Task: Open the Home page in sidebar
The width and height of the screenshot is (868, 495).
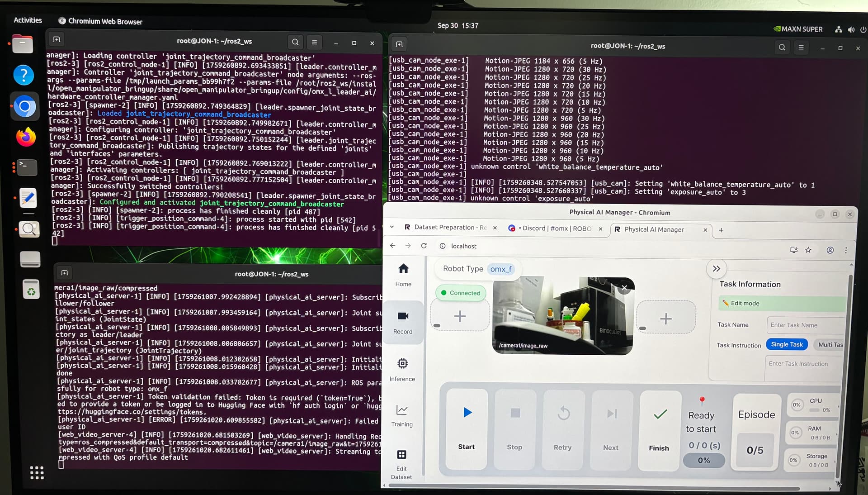Action: click(403, 274)
